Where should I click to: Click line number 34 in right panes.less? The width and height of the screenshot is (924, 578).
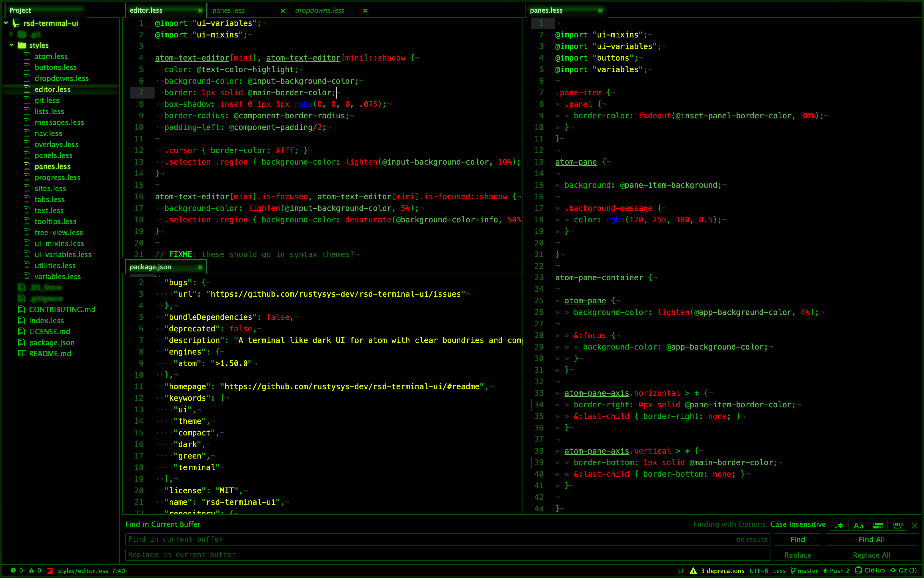539,404
